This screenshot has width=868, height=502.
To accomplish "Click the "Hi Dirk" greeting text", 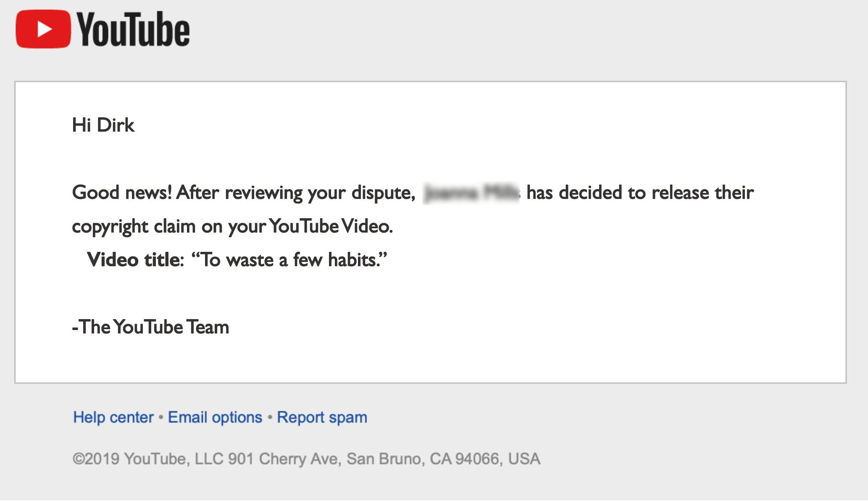I will 103,125.
